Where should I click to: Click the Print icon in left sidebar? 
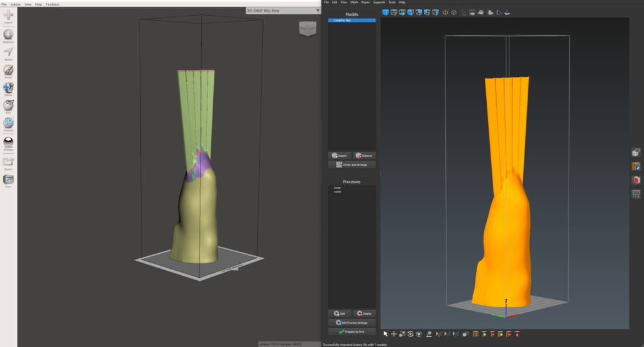(x=9, y=180)
